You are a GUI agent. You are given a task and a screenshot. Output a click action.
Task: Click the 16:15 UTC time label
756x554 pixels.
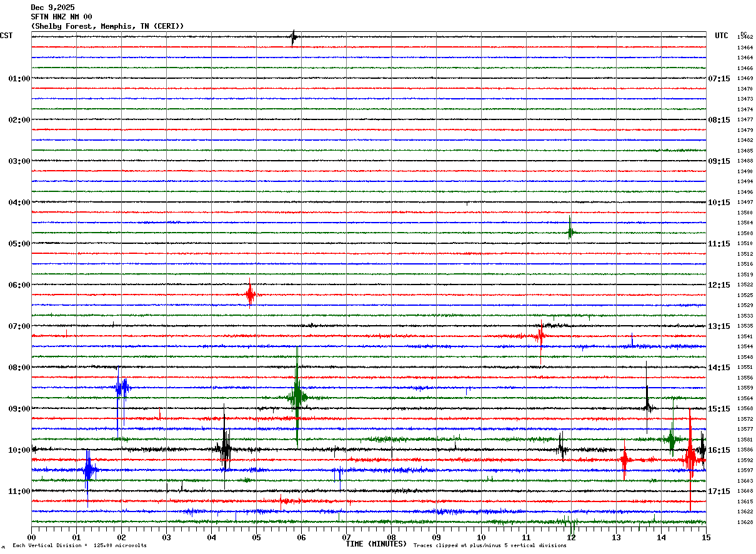coord(719,450)
